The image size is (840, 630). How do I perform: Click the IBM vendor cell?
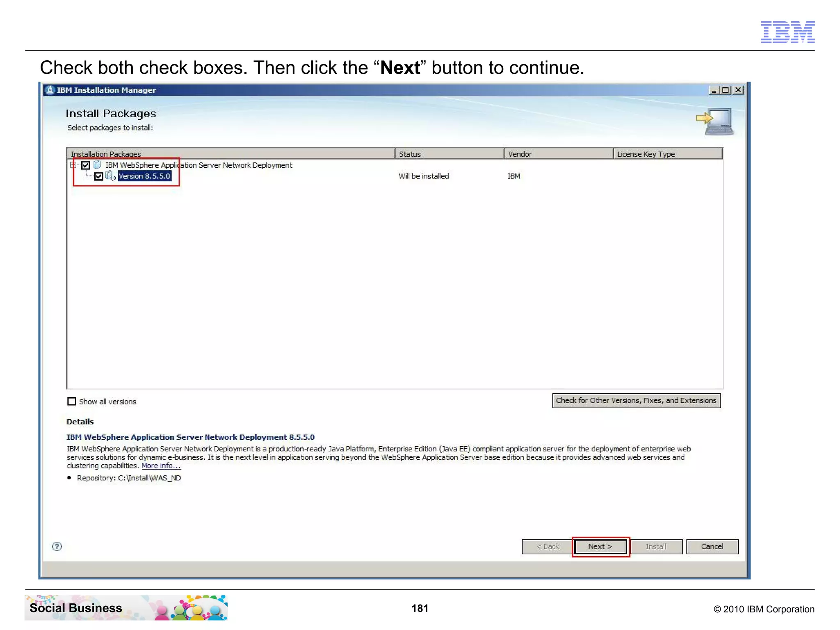514,176
